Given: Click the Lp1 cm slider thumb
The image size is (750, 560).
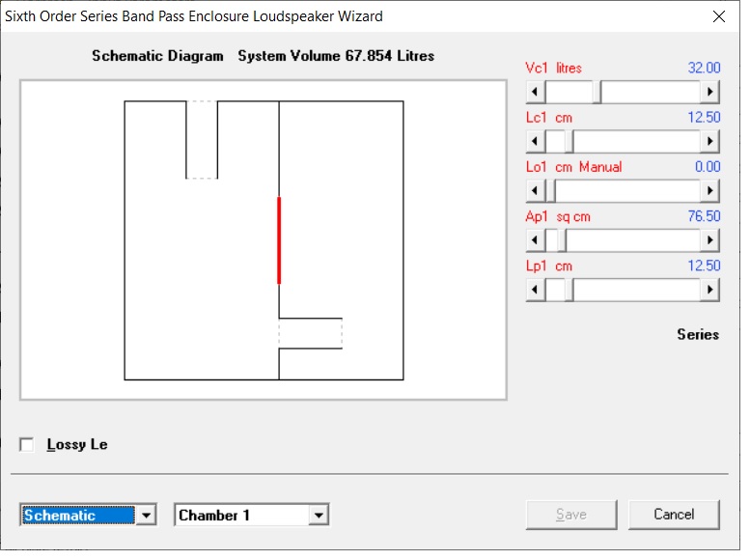Looking at the screenshot, I should [x=569, y=290].
